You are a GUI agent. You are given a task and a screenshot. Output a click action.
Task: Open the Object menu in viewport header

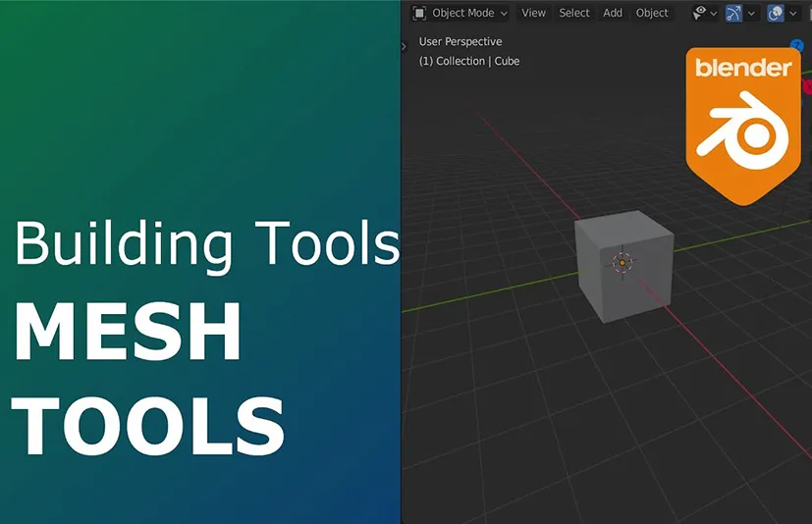point(652,13)
